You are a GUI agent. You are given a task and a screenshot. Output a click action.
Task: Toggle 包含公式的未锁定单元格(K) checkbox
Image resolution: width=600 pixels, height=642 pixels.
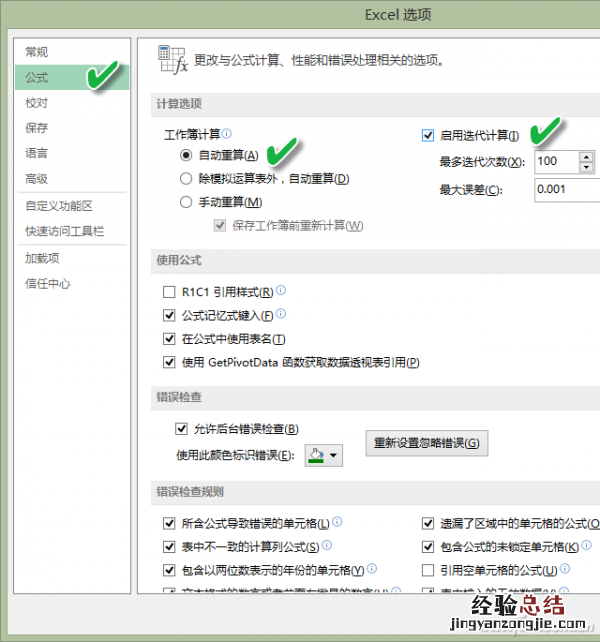(428, 547)
